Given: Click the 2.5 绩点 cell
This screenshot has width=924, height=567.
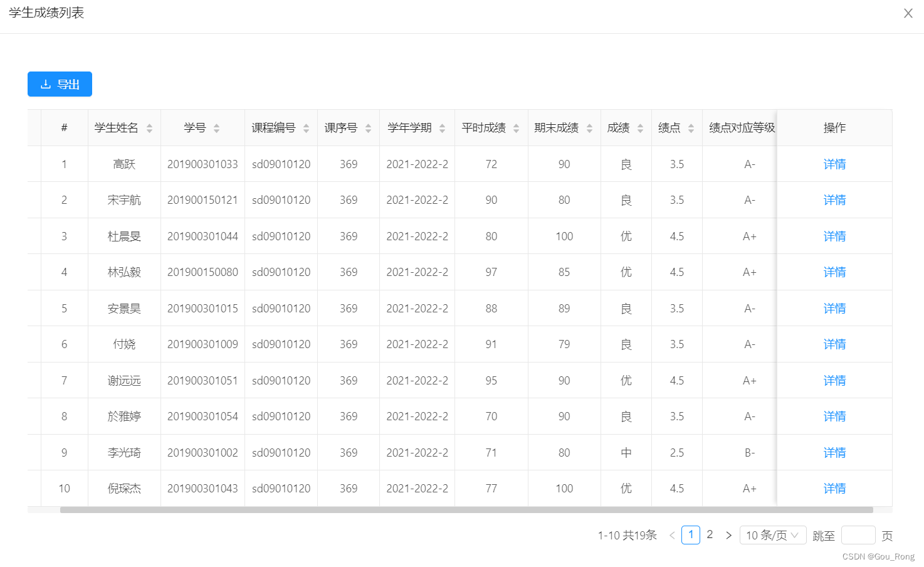Looking at the screenshot, I should click(677, 453).
